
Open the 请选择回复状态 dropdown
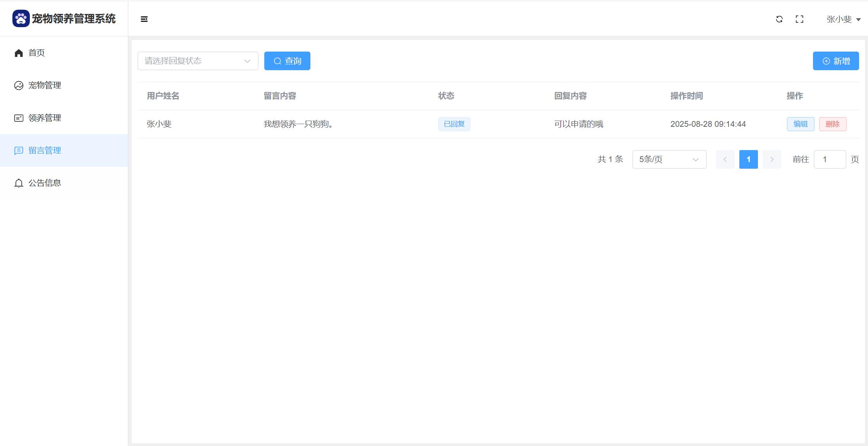198,61
